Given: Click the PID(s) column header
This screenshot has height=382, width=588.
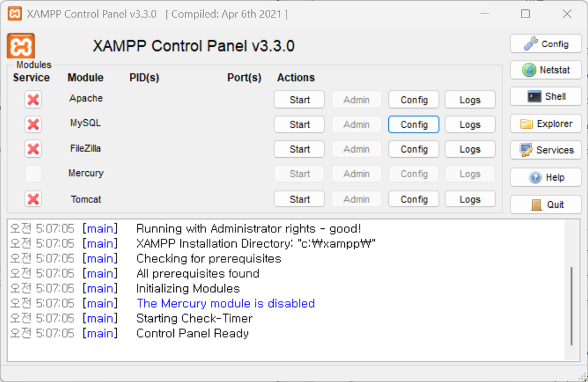Looking at the screenshot, I should pos(145,77).
